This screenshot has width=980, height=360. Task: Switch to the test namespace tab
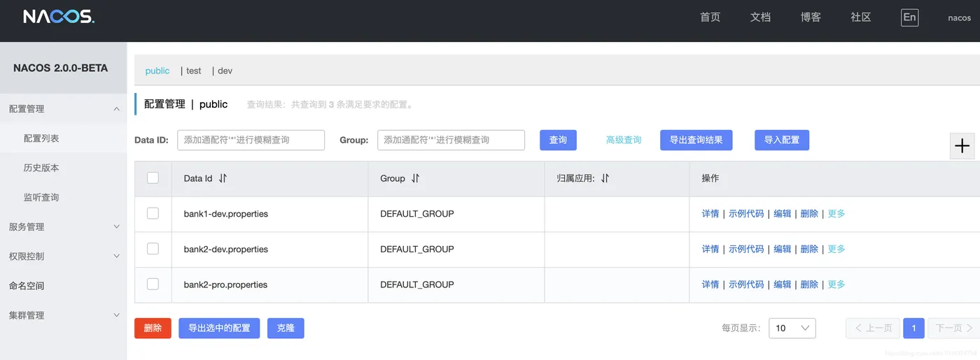click(x=194, y=71)
